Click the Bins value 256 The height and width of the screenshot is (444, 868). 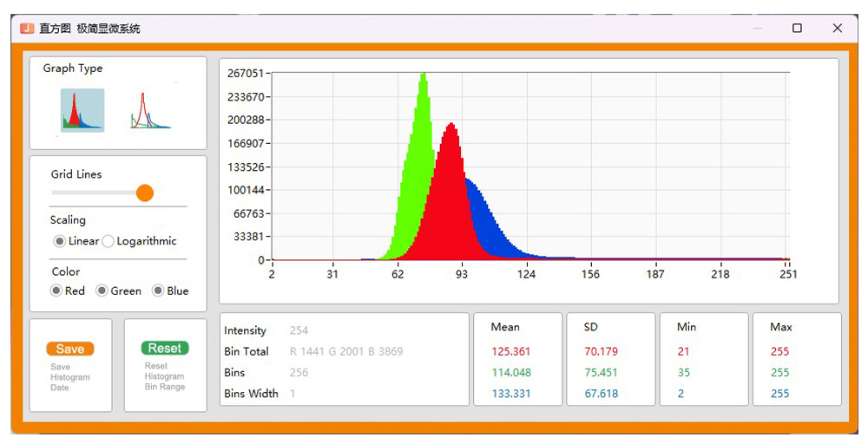pos(299,373)
